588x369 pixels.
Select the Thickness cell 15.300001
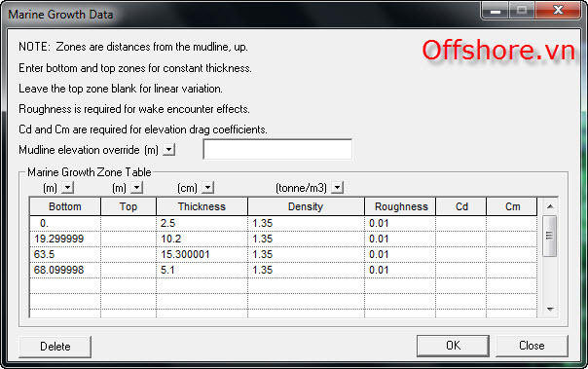tap(202, 255)
